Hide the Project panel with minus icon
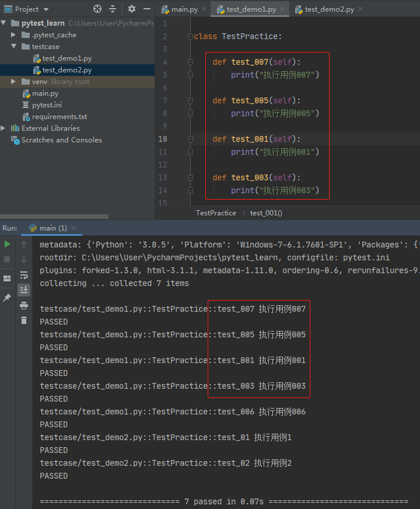This screenshot has height=509, width=420. [147, 9]
